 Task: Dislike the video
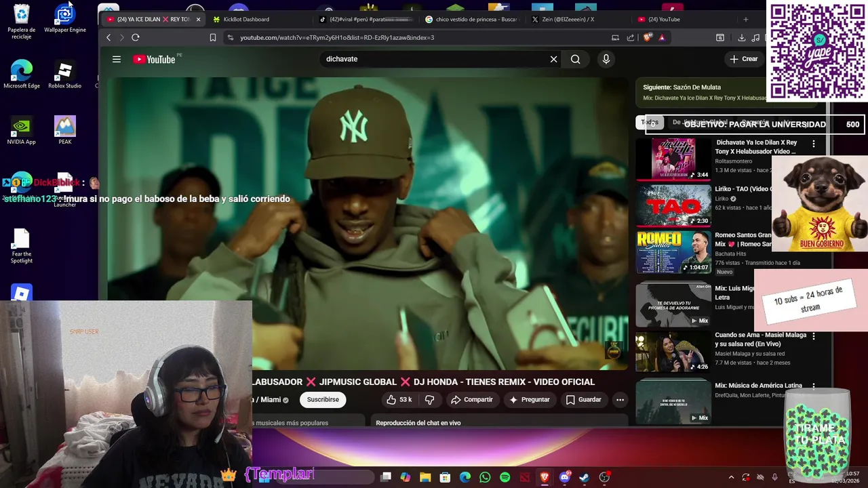pyautogui.click(x=429, y=400)
